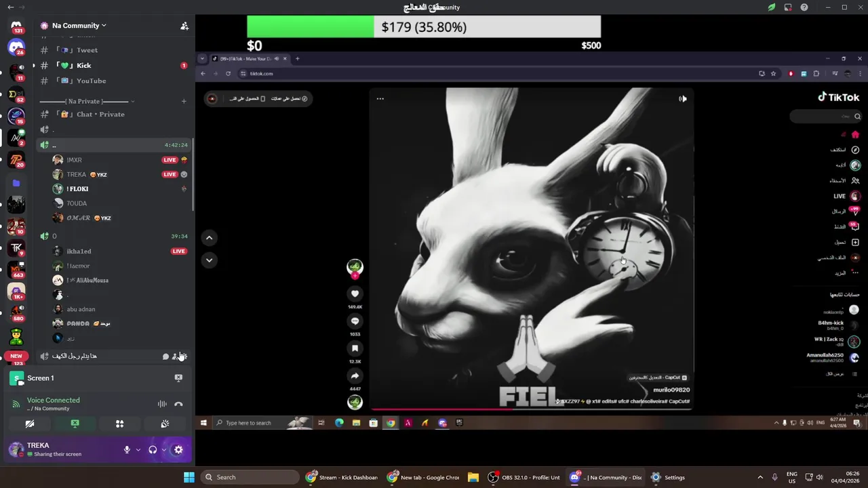
Task: Open the Tweet text channel
Action: (113, 50)
